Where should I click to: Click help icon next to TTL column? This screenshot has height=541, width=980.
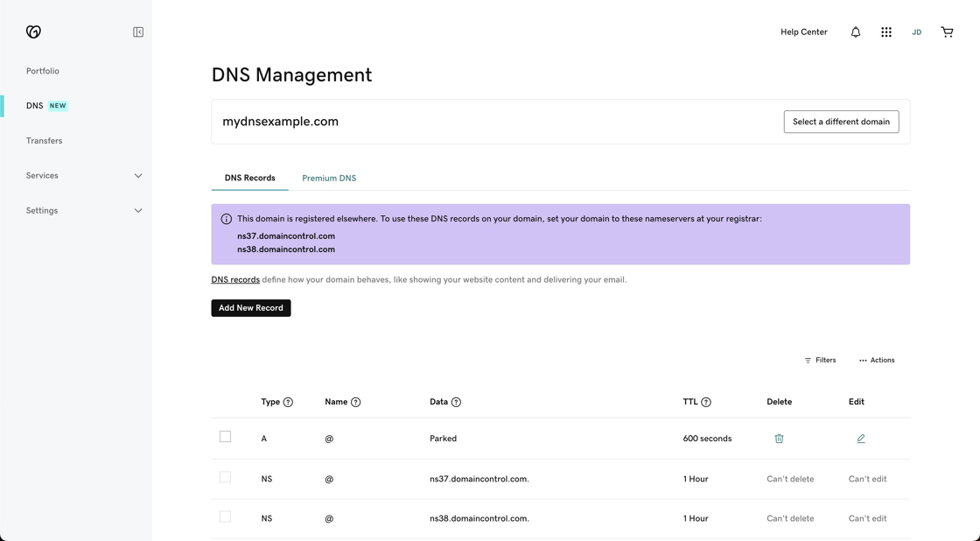[x=706, y=402]
